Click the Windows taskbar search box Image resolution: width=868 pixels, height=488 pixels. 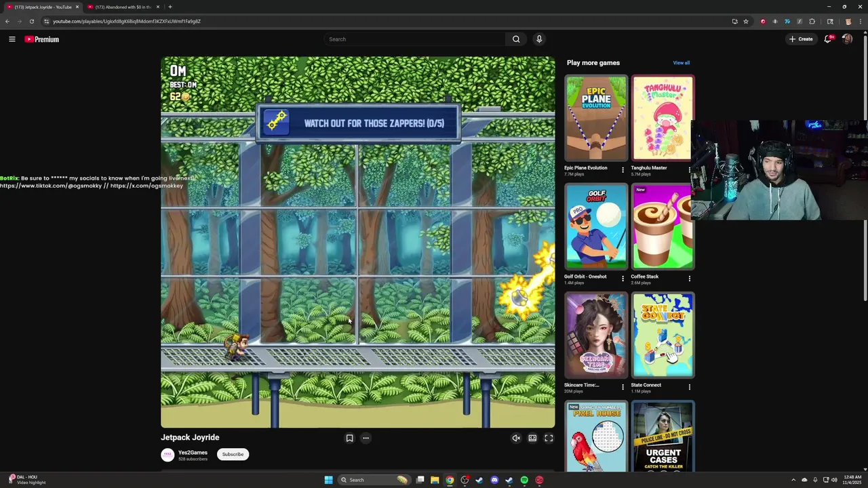(x=375, y=480)
